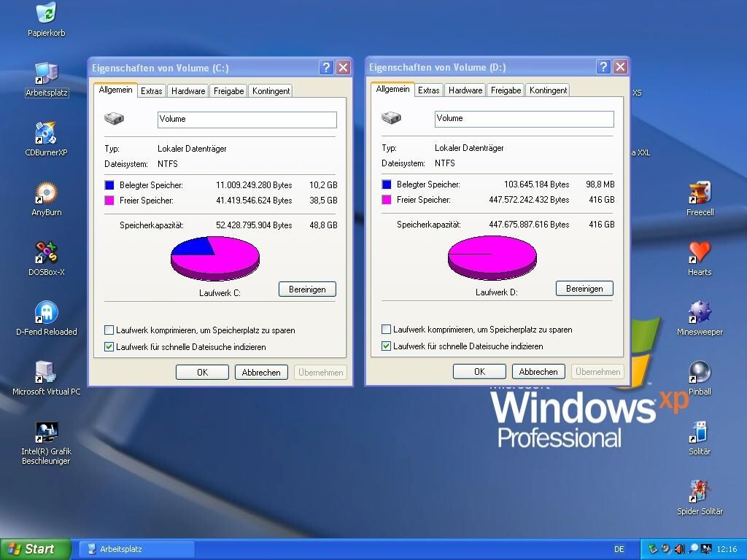This screenshot has height=560, width=747.
Task: Click the safely remove hardware tray icon
Action: [653, 549]
